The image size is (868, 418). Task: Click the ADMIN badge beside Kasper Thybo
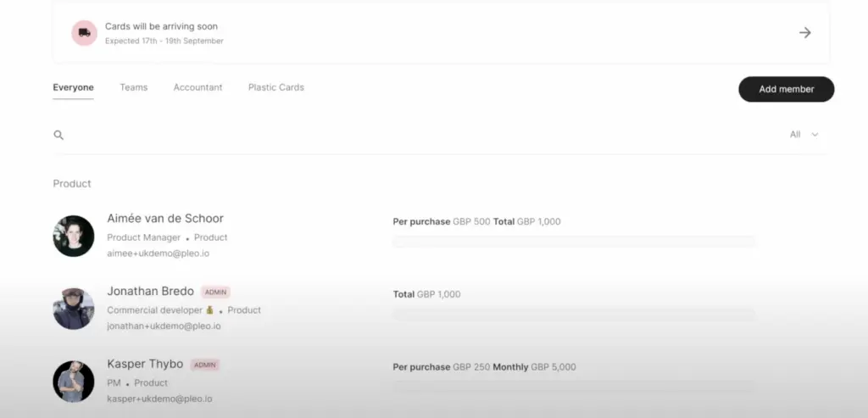pyautogui.click(x=204, y=365)
